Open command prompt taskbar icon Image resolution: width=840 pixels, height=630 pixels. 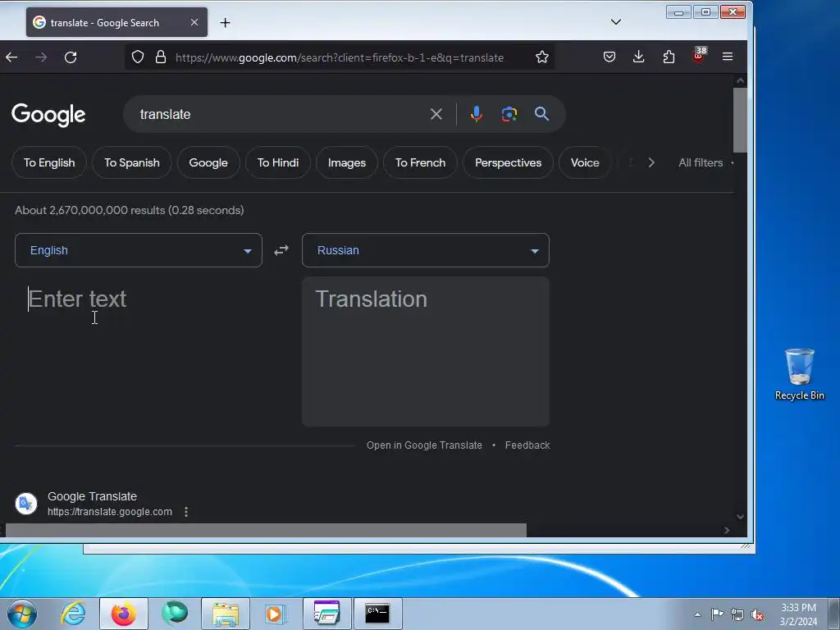[x=377, y=614]
